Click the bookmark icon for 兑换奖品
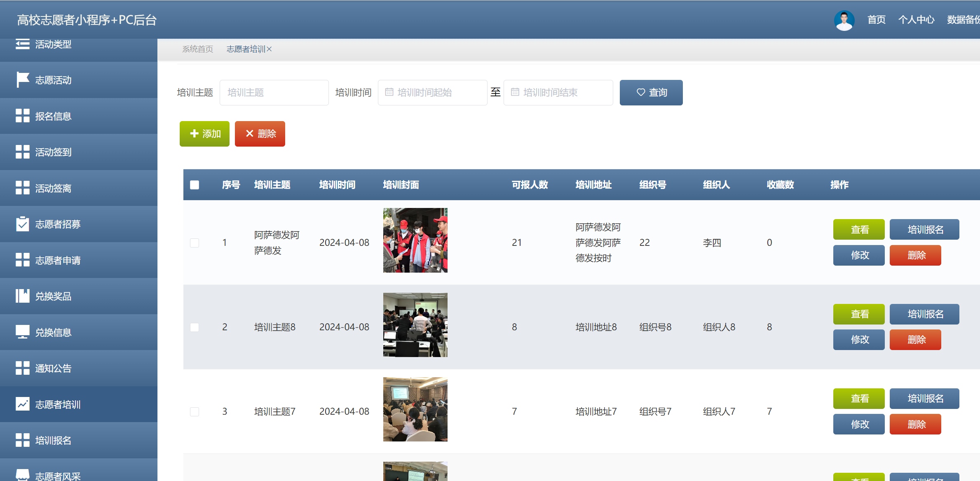 click(22, 296)
